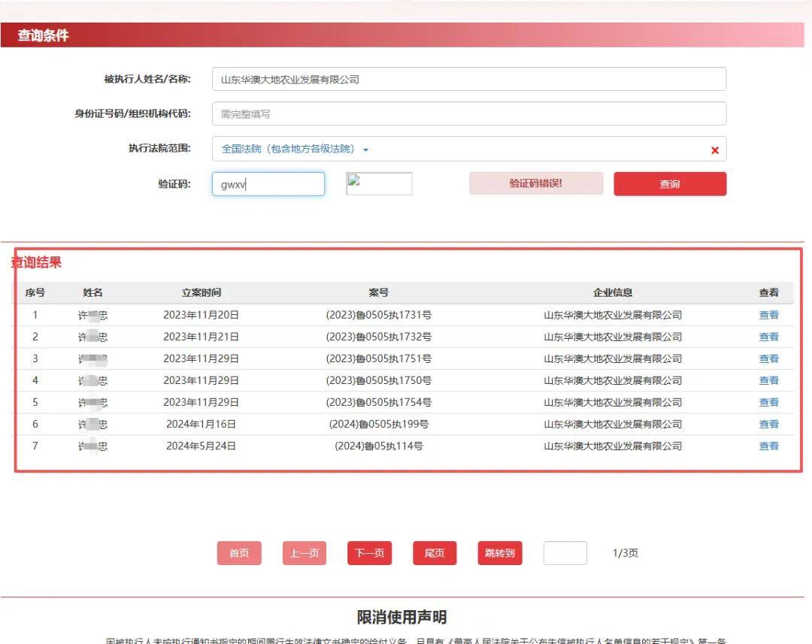Click the red 查询 search button

click(x=669, y=183)
